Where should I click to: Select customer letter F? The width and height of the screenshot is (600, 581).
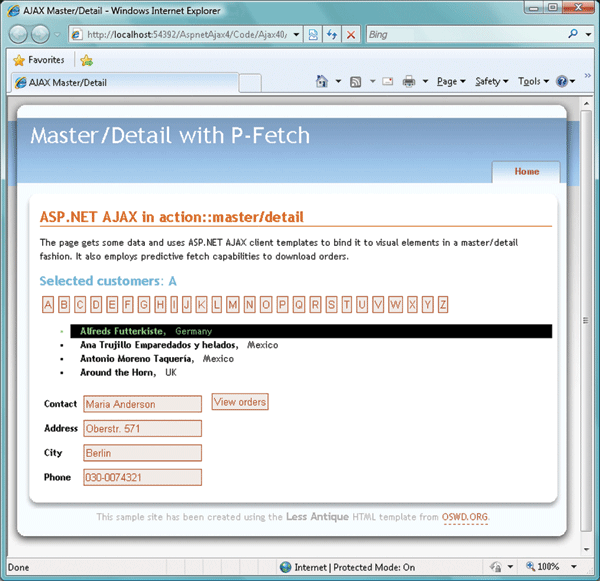click(128, 305)
